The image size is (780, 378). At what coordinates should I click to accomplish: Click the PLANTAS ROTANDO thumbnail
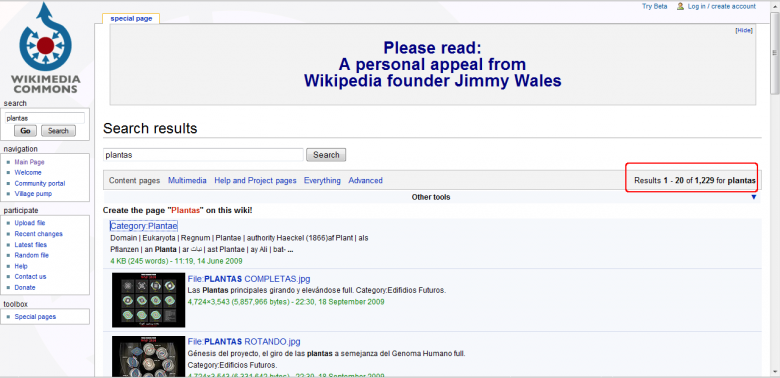[x=148, y=356]
